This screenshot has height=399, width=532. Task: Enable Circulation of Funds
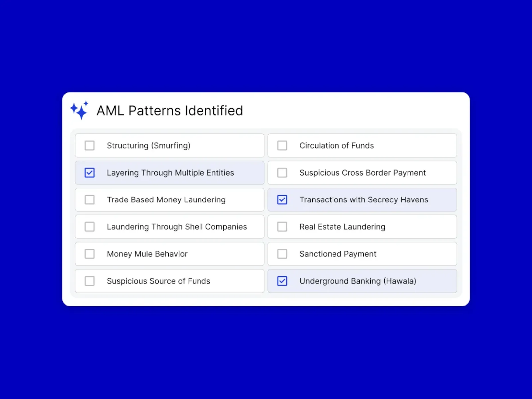282,145
